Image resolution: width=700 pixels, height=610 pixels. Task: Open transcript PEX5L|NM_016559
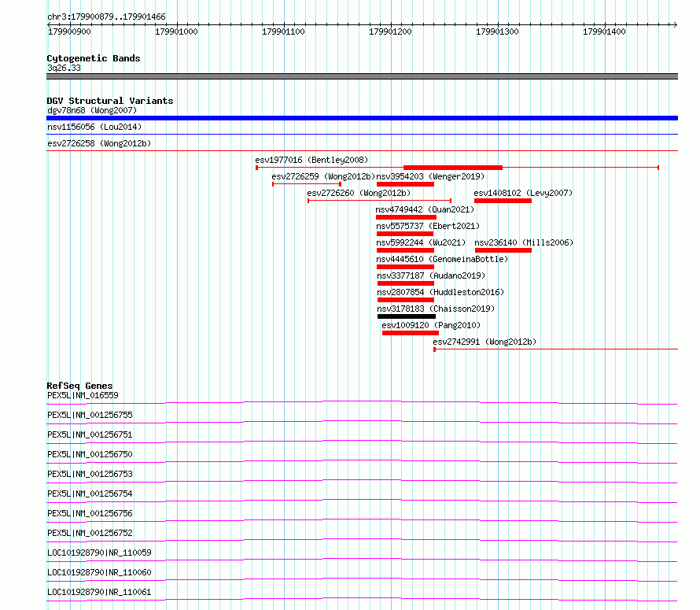coord(83,395)
